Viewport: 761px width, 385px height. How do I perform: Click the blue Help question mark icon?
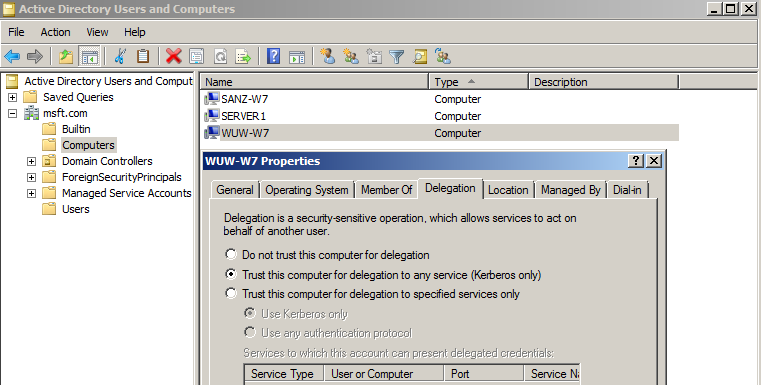point(274,57)
